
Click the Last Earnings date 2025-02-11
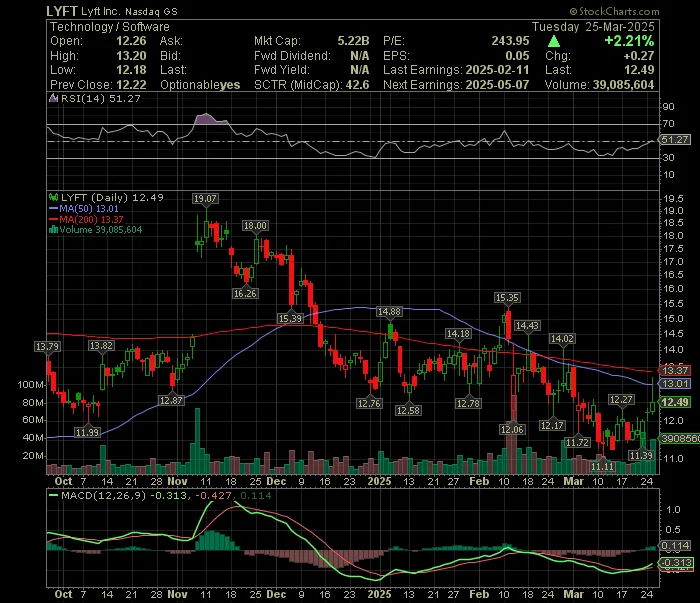[497, 70]
